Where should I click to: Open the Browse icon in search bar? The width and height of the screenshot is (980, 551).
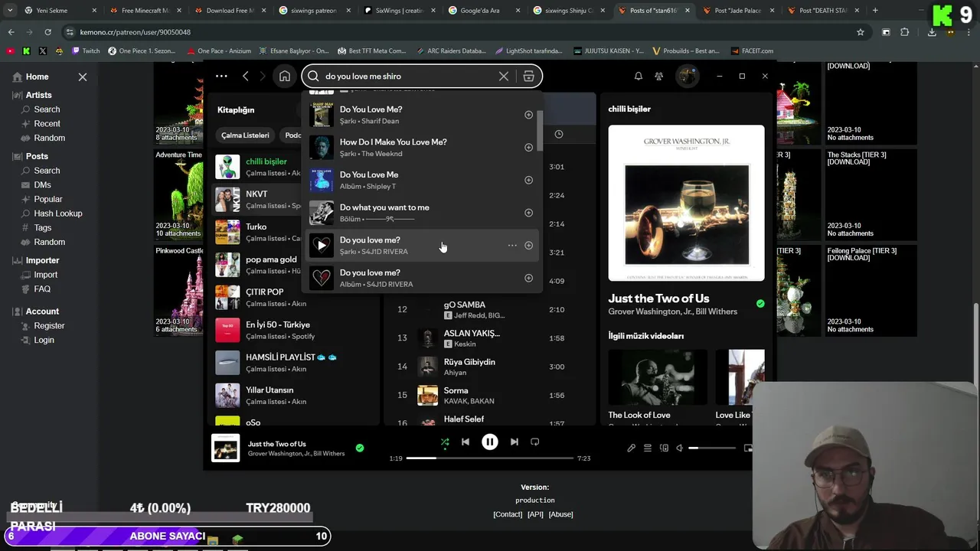pyautogui.click(x=528, y=76)
